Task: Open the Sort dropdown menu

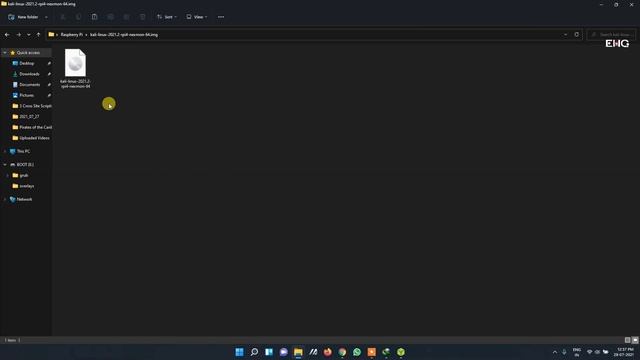Action: coord(167,17)
